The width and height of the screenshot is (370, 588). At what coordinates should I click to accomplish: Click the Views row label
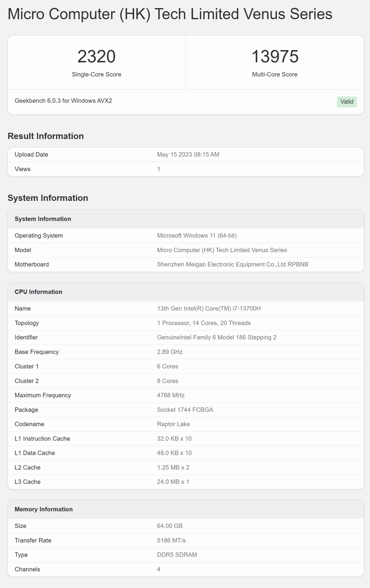click(22, 169)
